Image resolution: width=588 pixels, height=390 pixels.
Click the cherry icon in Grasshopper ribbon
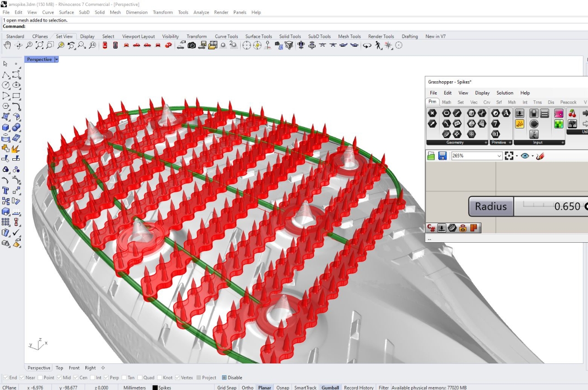click(x=572, y=113)
